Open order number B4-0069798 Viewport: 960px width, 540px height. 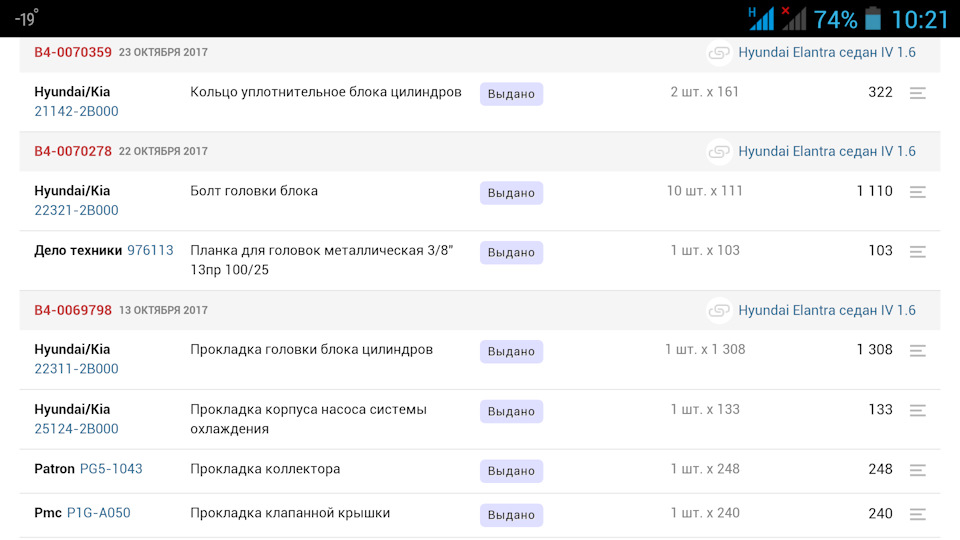(x=73, y=310)
